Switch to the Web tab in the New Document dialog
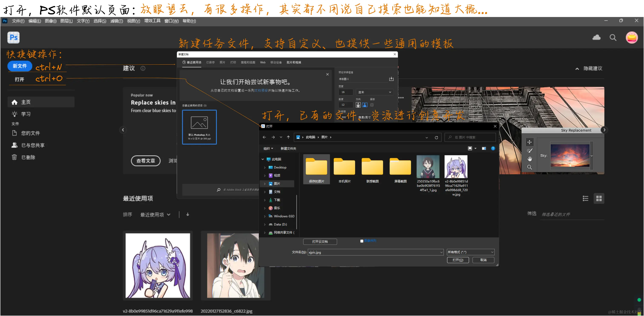Viewport: 644px width, 316px height. tap(263, 62)
